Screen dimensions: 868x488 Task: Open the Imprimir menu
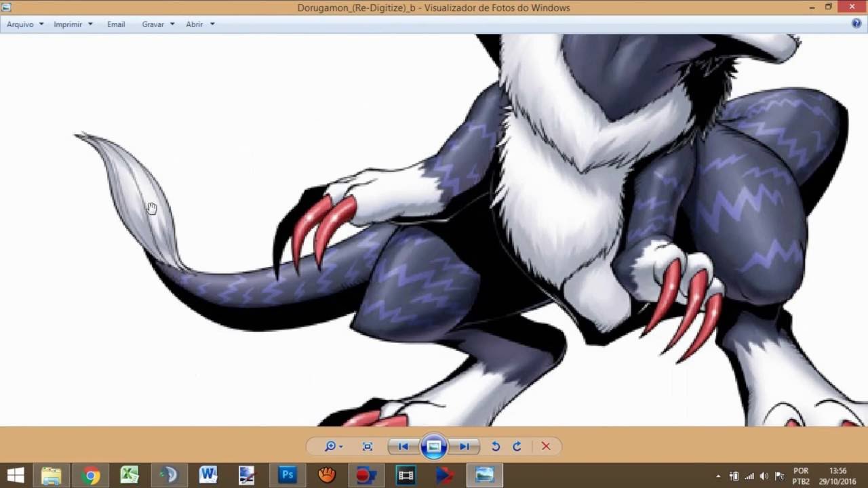pyautogui.click(x=73, y=24)
